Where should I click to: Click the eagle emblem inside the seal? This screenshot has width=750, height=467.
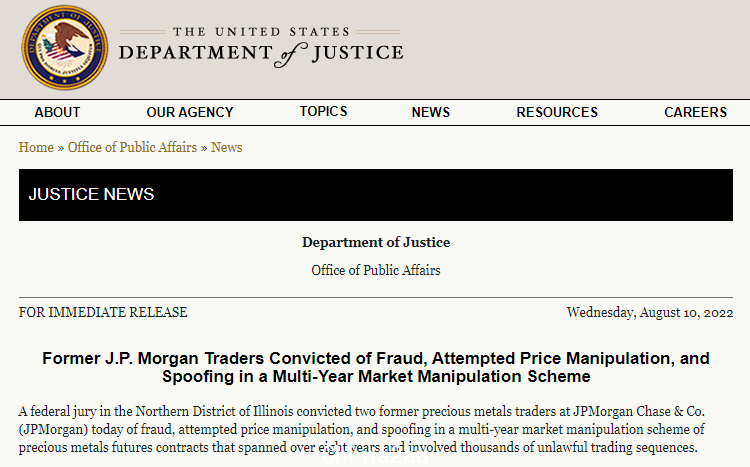pyautogui.click(x=66, y=44)
